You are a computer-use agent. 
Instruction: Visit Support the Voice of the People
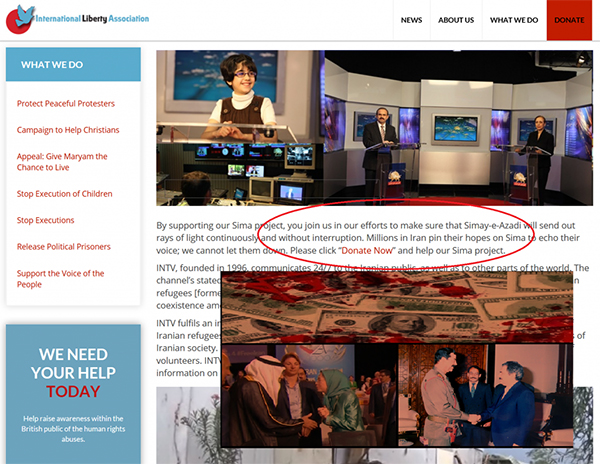coord(60,279)
